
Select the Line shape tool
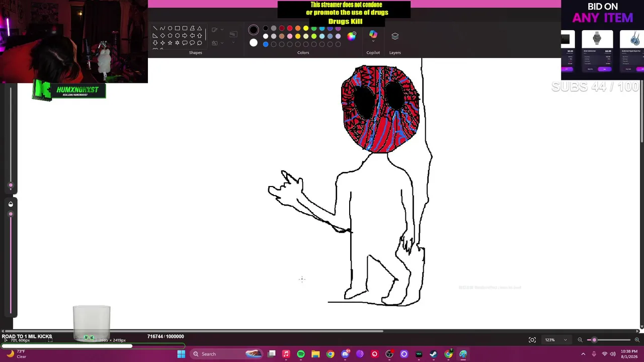(x=155, y=28)
